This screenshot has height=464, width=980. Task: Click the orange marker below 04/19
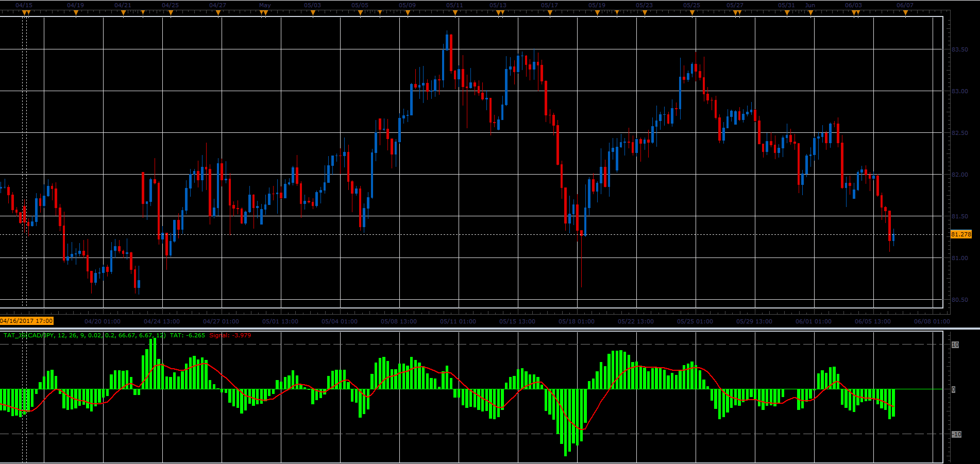pos(76,13)
